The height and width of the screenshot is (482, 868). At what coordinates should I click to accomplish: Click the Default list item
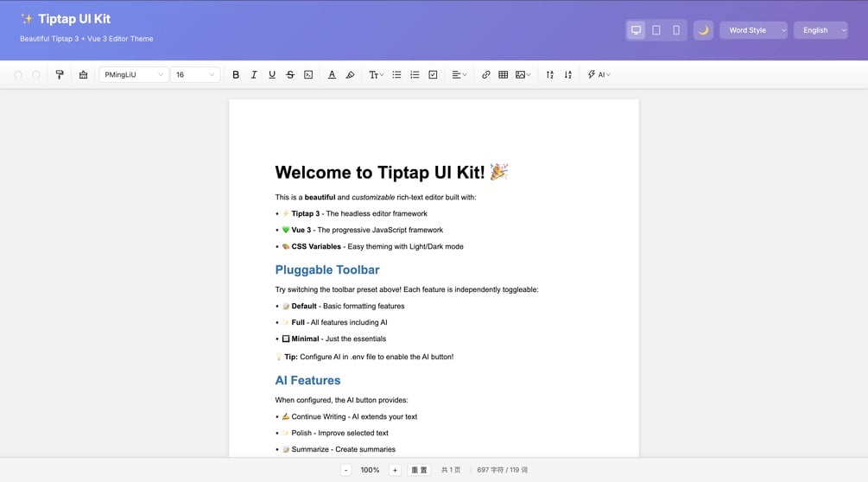point(343,306)
